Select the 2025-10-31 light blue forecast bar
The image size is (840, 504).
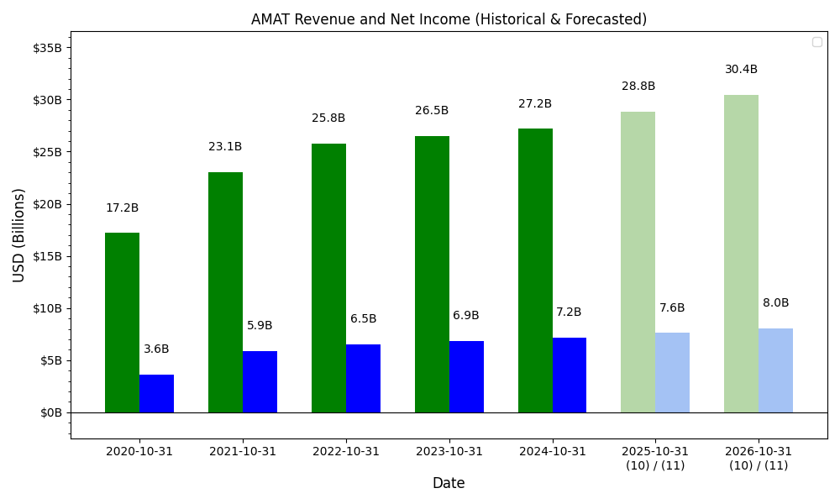point(672,373)
